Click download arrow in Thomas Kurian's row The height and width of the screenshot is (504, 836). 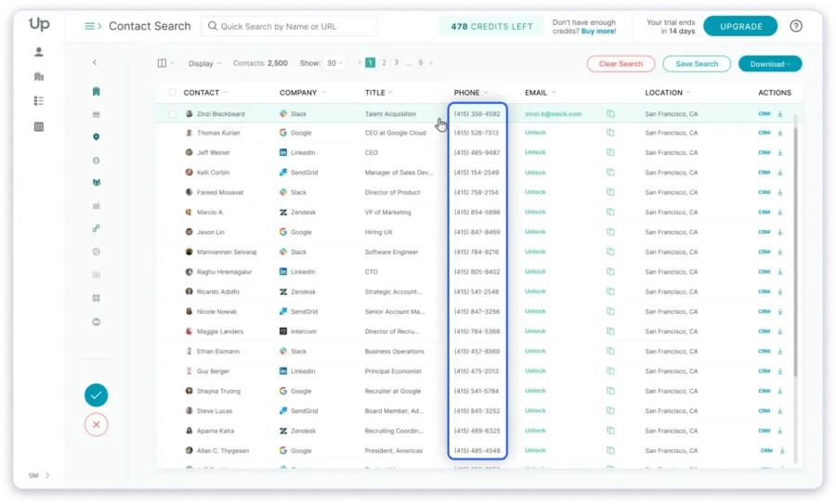point(780,134)
